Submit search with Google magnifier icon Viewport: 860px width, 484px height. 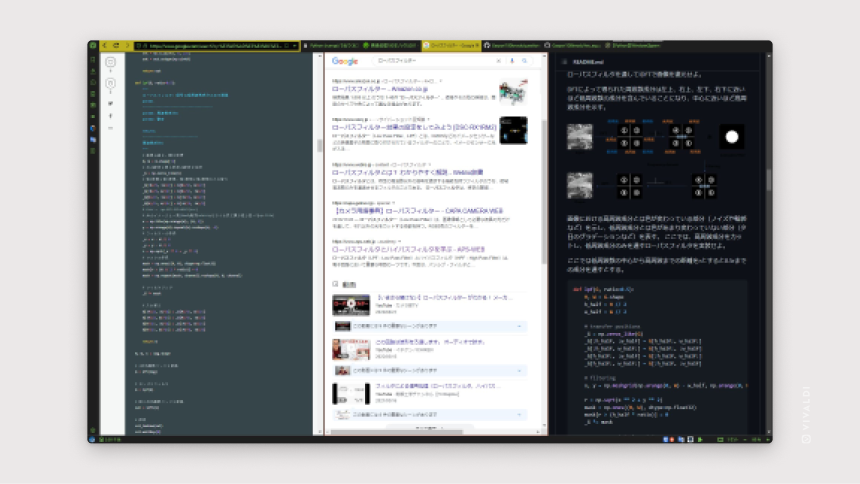coord(524,61)
